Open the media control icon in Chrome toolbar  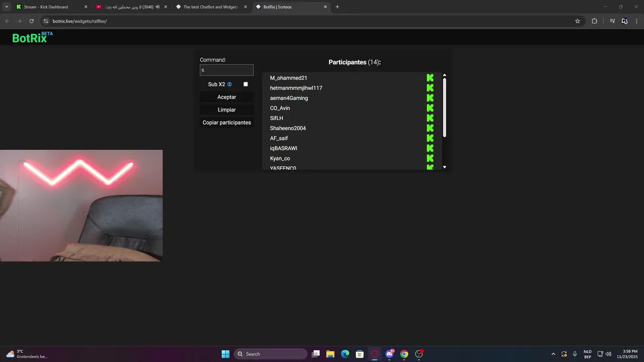tap(612, 21)
